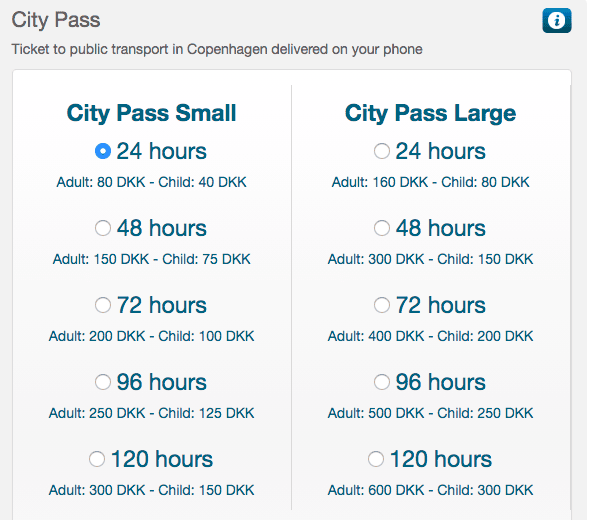
Task: Select City Pass Small 24 hours radio
Action: tap(103, 151)
